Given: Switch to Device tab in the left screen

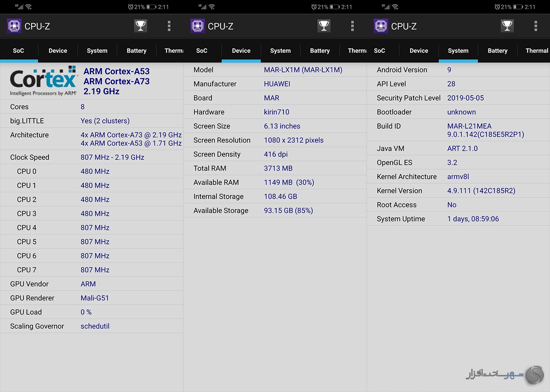Looking at the screenshot, I should [x=58, y=50].
